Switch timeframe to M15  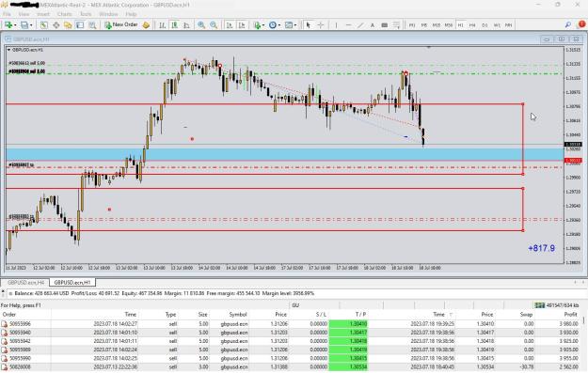[x=437, y=25]
